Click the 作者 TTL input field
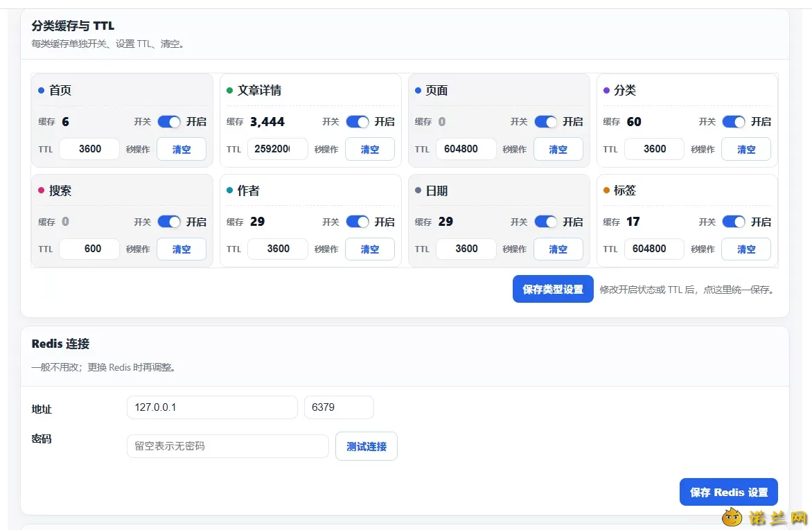Viewport: 812px width, 530px height. tap(278, 249)
